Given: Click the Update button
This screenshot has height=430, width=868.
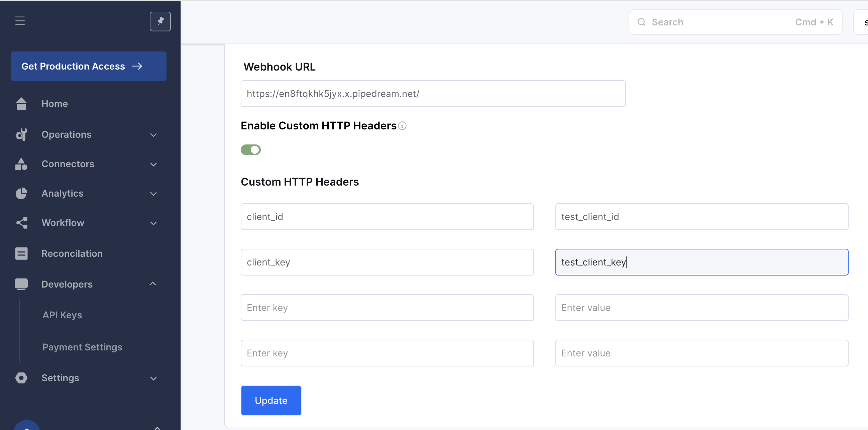Looking at the screenshot, I should [x=271, y=400].
